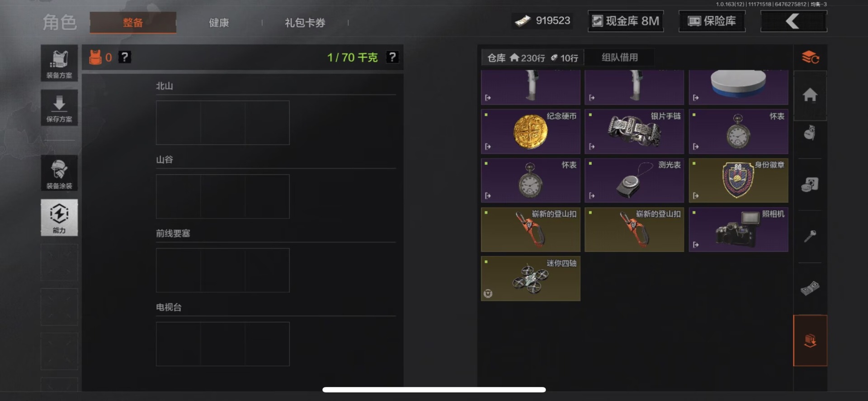Go back with the arrow button
Screen dimensions: 868x401
(794, 21)
